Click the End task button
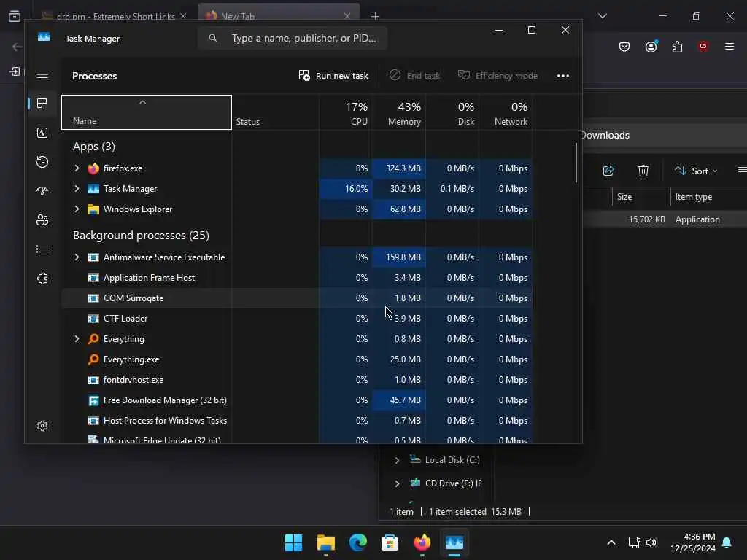The image size is (747, 560). coord(414,76)
